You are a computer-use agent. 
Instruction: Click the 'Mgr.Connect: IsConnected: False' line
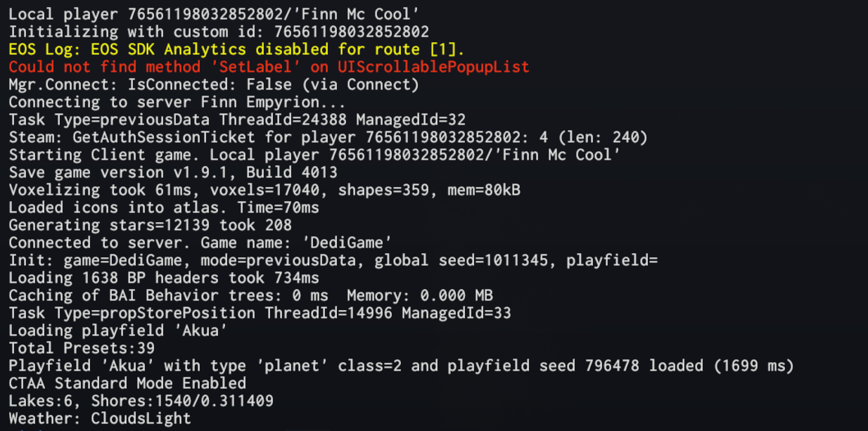(x=214, y=85)
